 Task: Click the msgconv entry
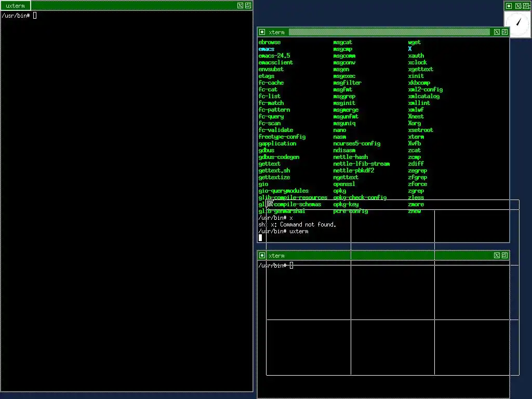[x=344, y=62]
